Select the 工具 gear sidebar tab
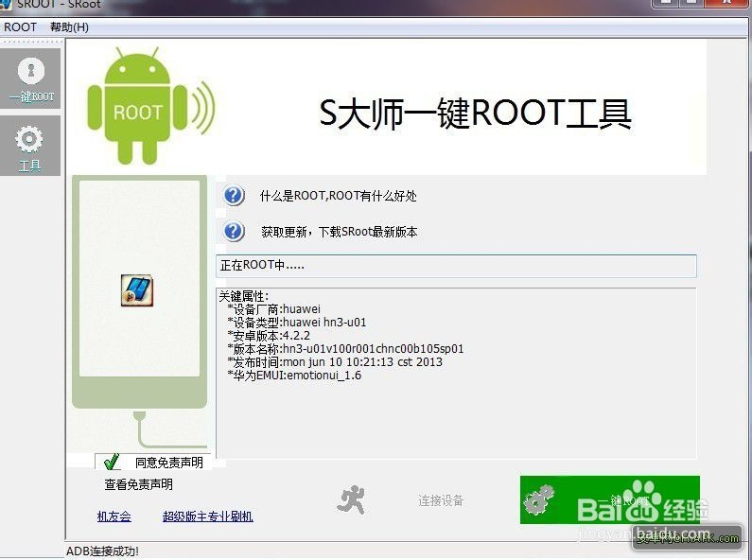 [29, 146]
